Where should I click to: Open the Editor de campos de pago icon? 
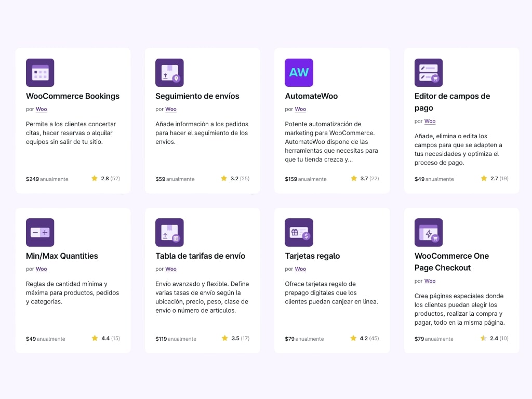coord(428,72)
